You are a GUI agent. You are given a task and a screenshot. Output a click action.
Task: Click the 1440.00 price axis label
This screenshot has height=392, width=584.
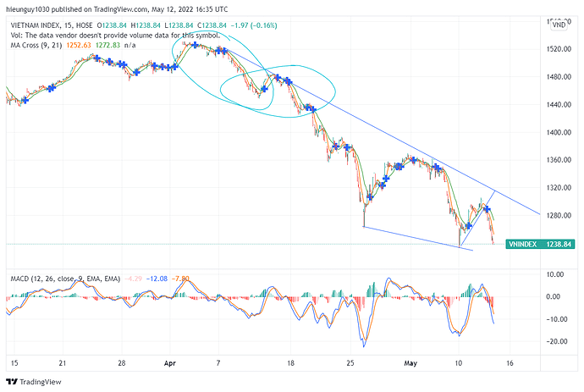pyautogui.click(x=559, y=105)
